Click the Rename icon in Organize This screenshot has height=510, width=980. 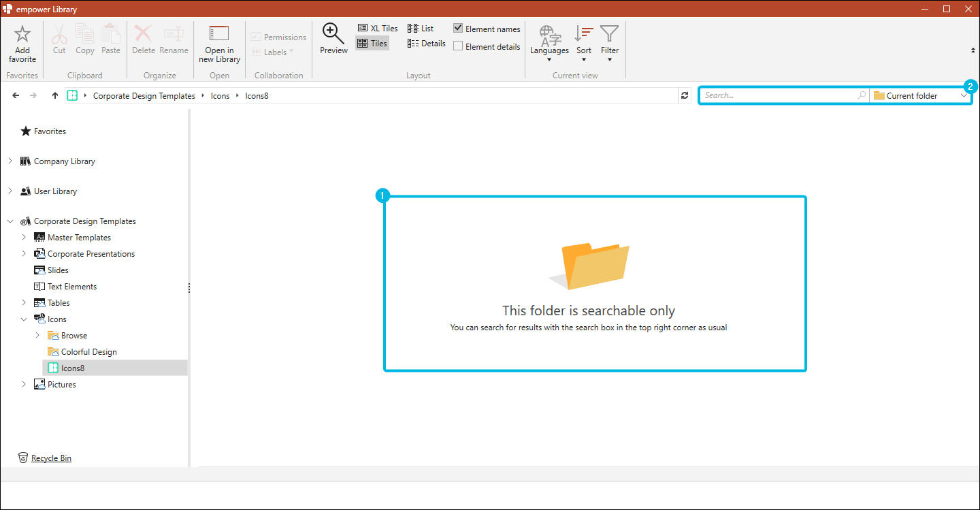[x=174, y=34]
